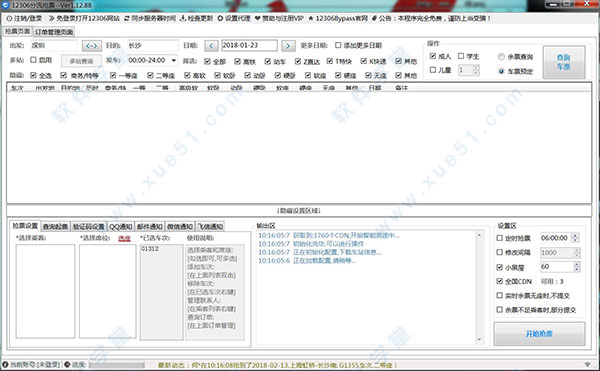Screen dimensions: 600x371
Task: Open the 查询配置 tab
Action: coord(55,227)
